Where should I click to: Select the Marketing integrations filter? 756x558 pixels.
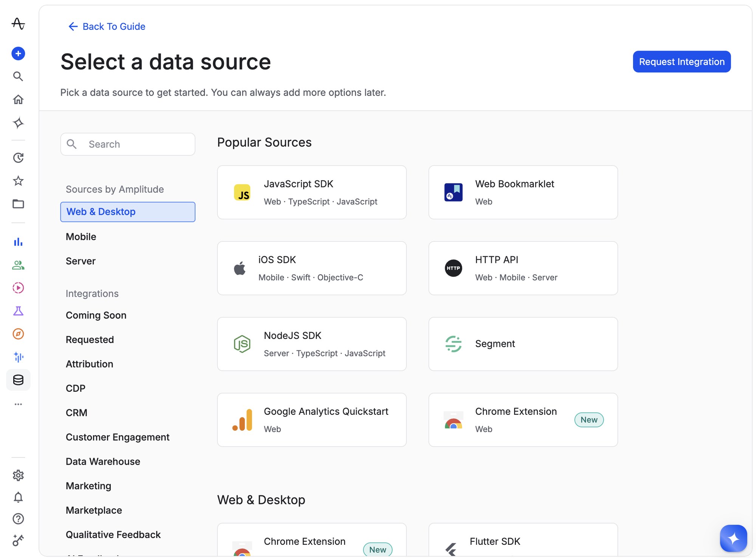(88, 486)
